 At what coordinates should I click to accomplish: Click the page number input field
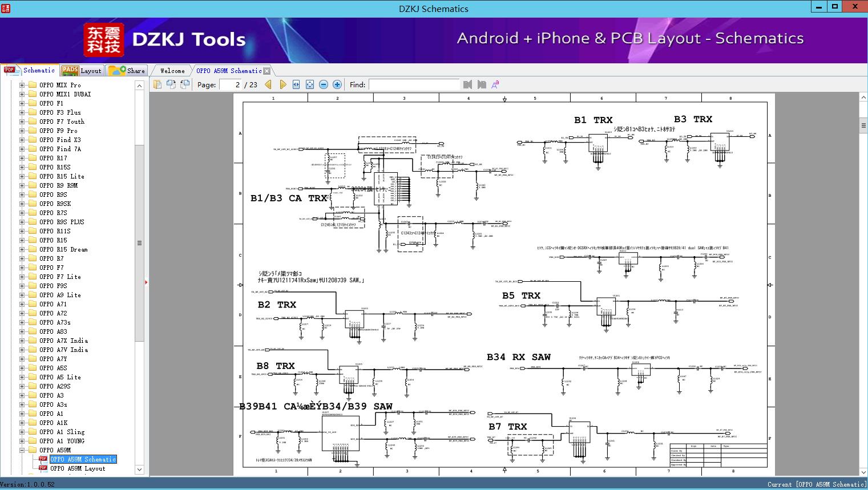pos(231,84)
